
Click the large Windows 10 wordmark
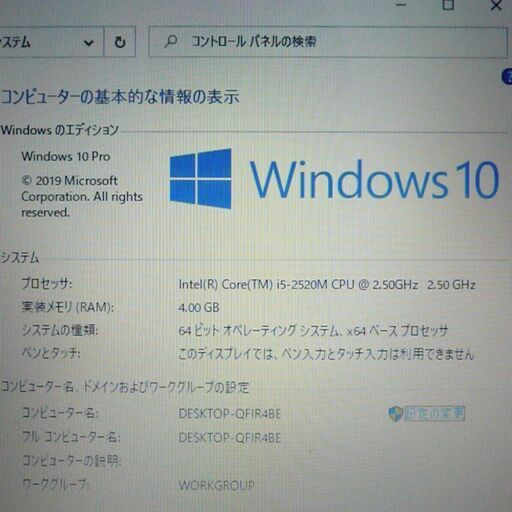tap(374, 179)
